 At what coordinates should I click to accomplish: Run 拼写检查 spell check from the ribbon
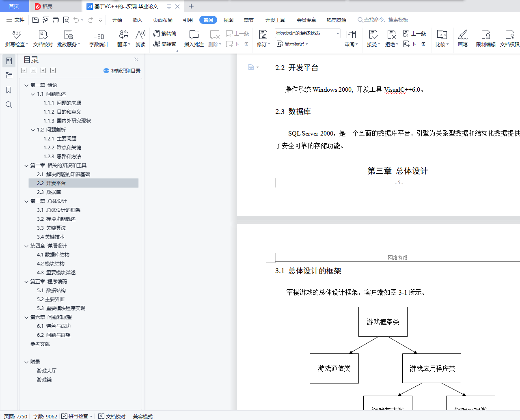[16, 39]
